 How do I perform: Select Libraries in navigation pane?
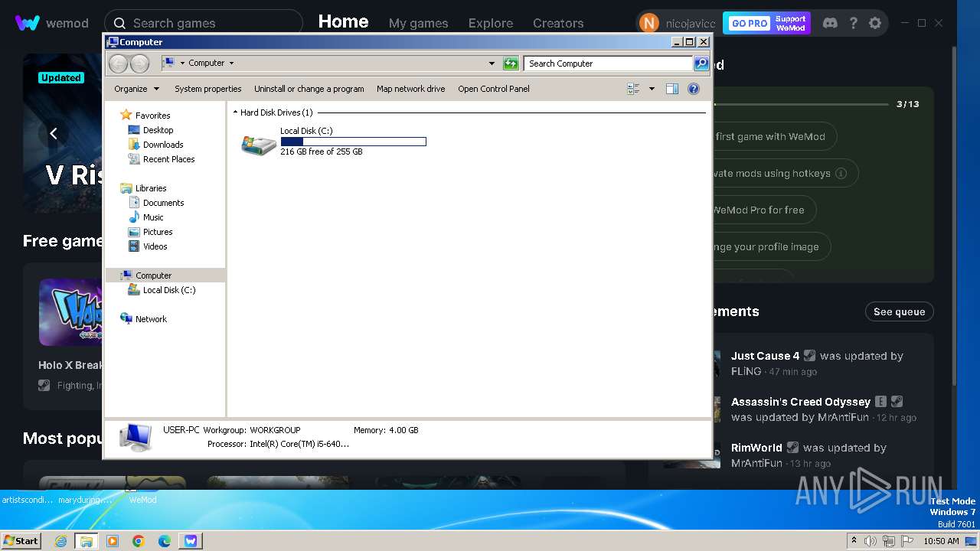point(151,188)
